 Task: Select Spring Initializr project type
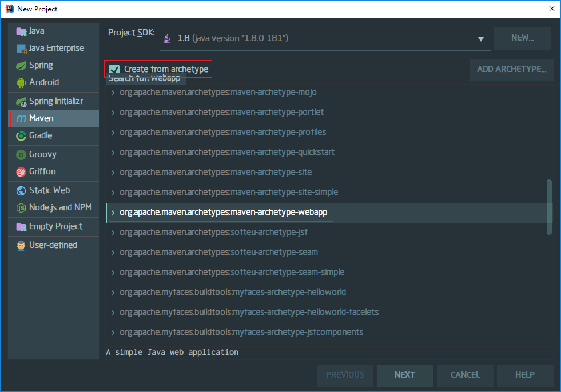click(x=53, y=102)
